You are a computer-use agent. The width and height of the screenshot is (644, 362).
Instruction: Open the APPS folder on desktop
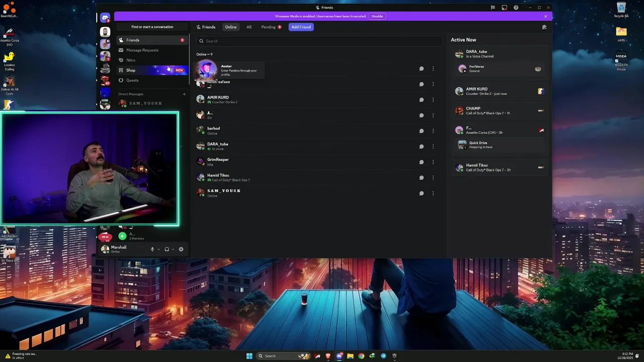621,34
